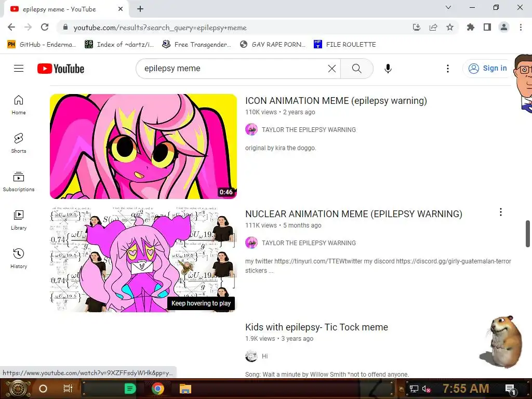Toggle the Chrome side panel
Screen dimensions: 532x399
pyautogui.click(x=487, y=27)
